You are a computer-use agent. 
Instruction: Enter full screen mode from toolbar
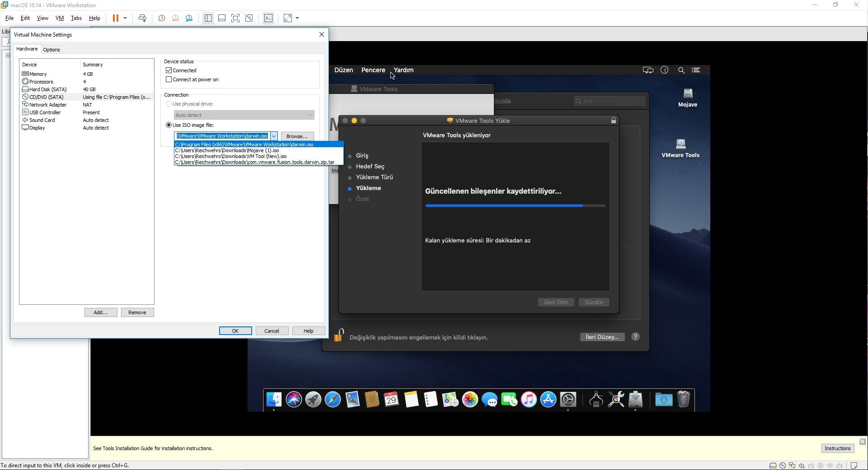pos(235,18)
